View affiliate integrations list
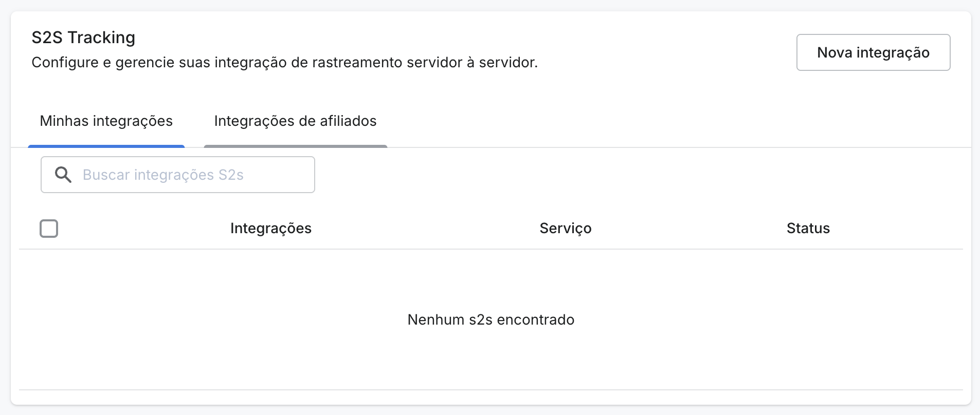 coord(295,121)
